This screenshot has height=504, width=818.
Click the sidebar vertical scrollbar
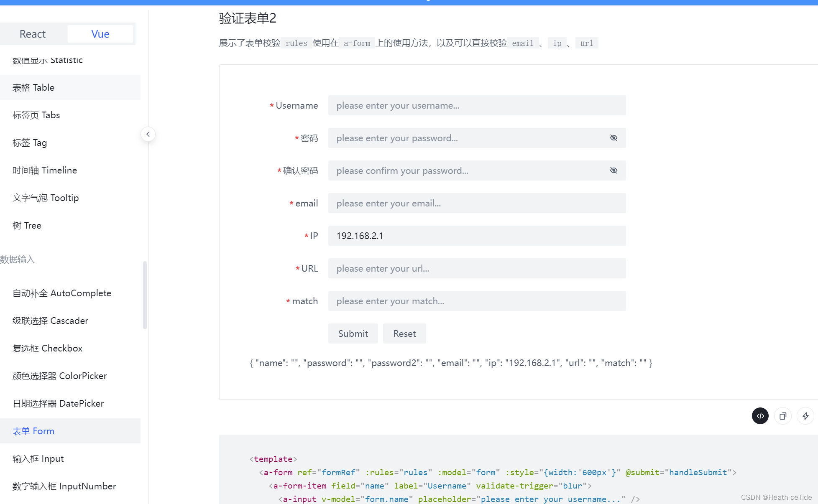[x=145, y=295]
